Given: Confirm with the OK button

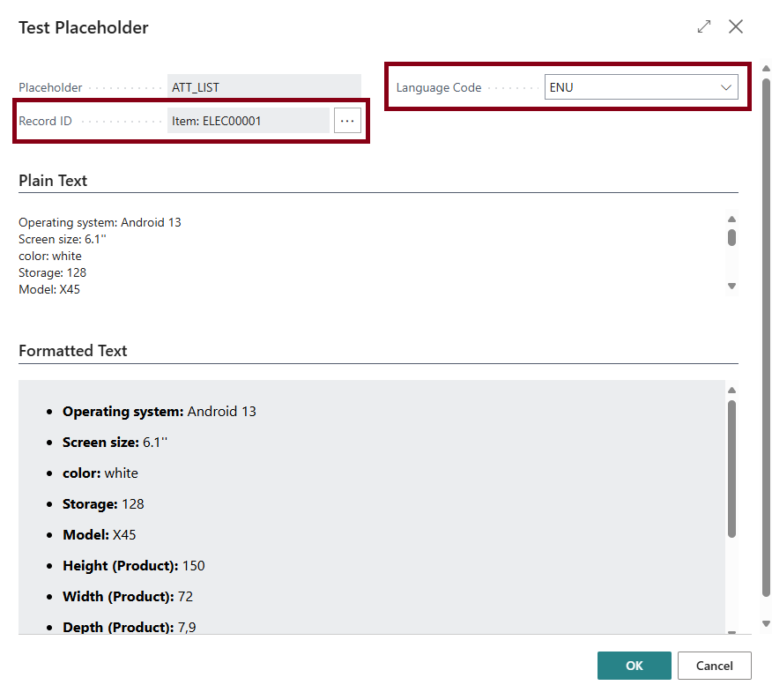Looking at the screenshot, I should pyautogui.click(x=634, y=666).
